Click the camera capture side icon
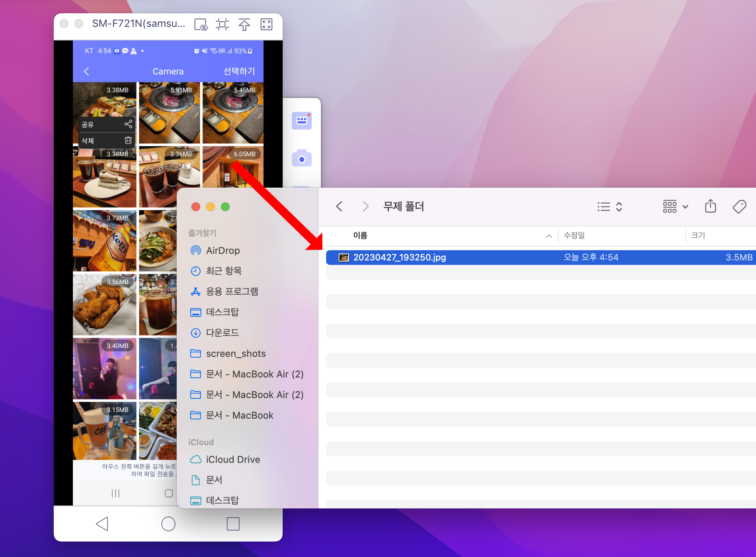Screen dimensions: 756x557 tap(302, 159)
